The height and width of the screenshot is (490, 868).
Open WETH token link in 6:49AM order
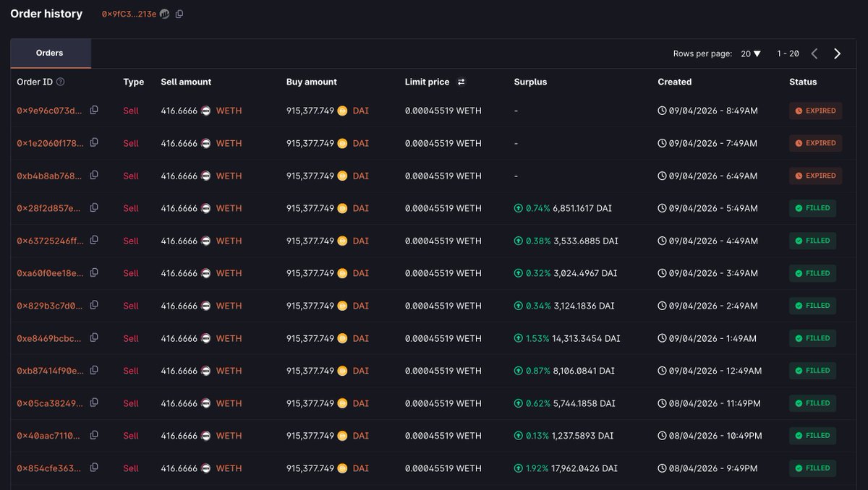(229, 176)
